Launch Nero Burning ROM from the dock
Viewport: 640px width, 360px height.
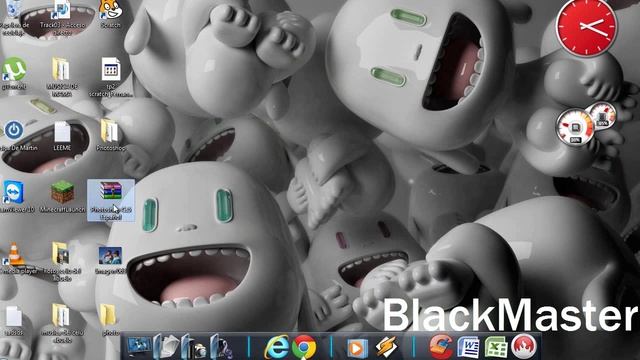tap(524, 347)
